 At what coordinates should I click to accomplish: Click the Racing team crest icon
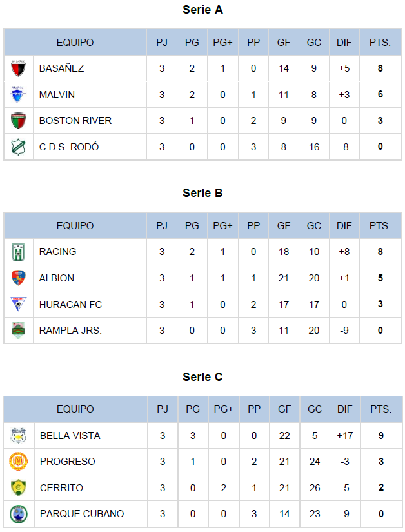click(x=18, y=252)
